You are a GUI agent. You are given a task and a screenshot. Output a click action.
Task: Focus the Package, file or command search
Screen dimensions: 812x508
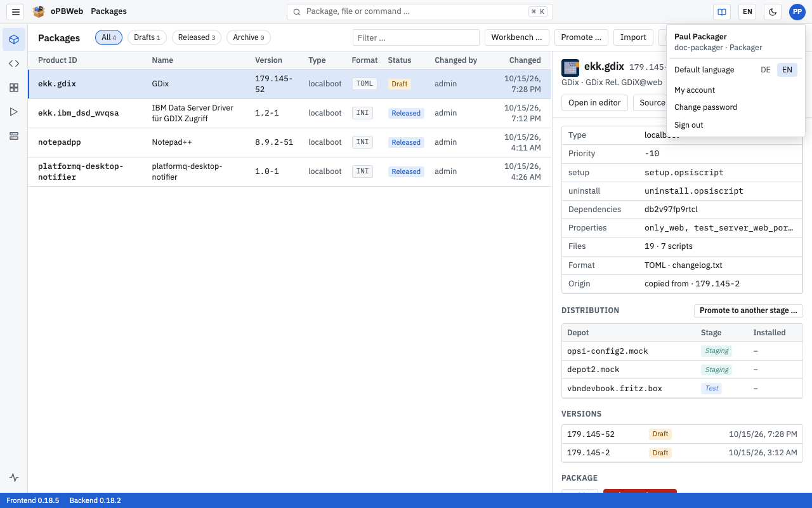(x=420, y=11)
